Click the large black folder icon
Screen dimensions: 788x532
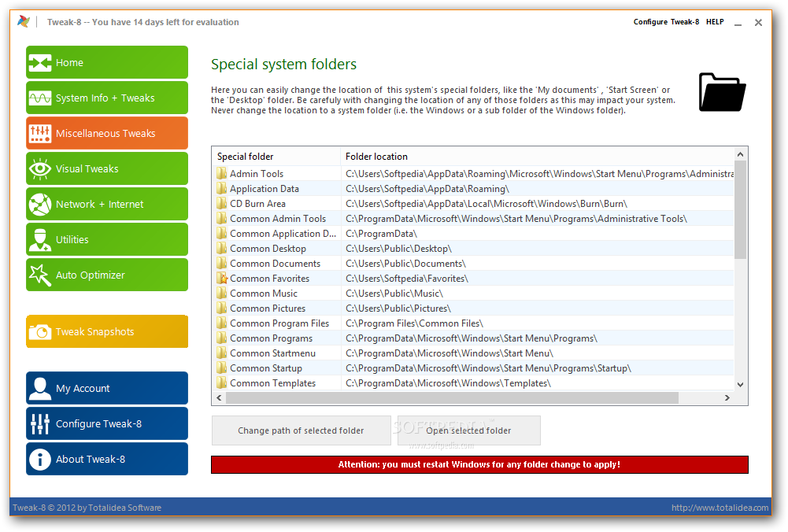pyautogui.click(x=722, y=92)
